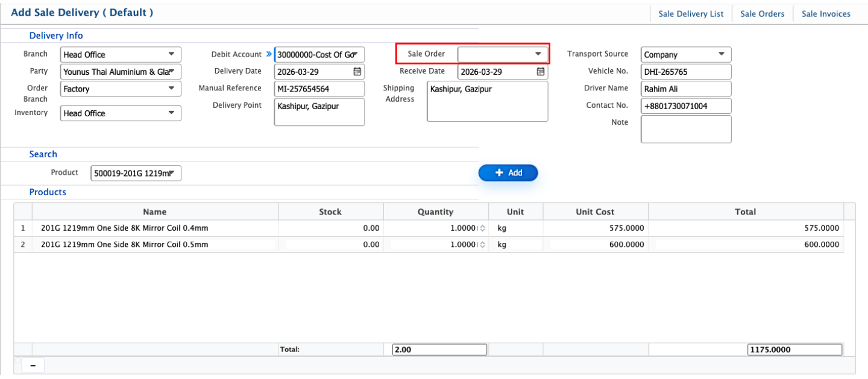
Task: Open the Branch dropdown showing Head Office
Action: [171, 54]
